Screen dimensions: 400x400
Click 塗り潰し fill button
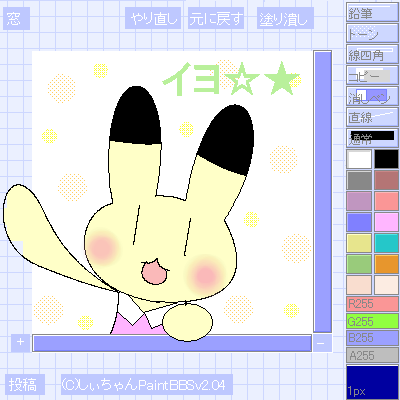coord(285,19)
